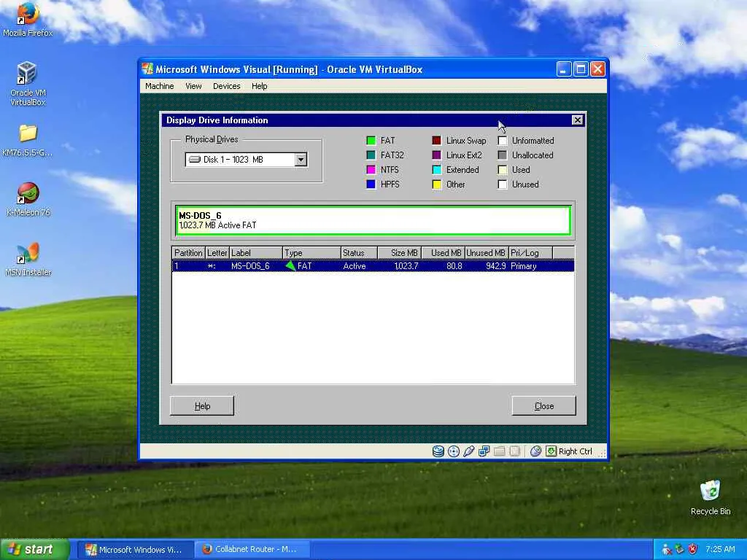Viewport: 747px width, 560px height.
Task: Click the Help button in drive dialog
Action: (202, 405)
